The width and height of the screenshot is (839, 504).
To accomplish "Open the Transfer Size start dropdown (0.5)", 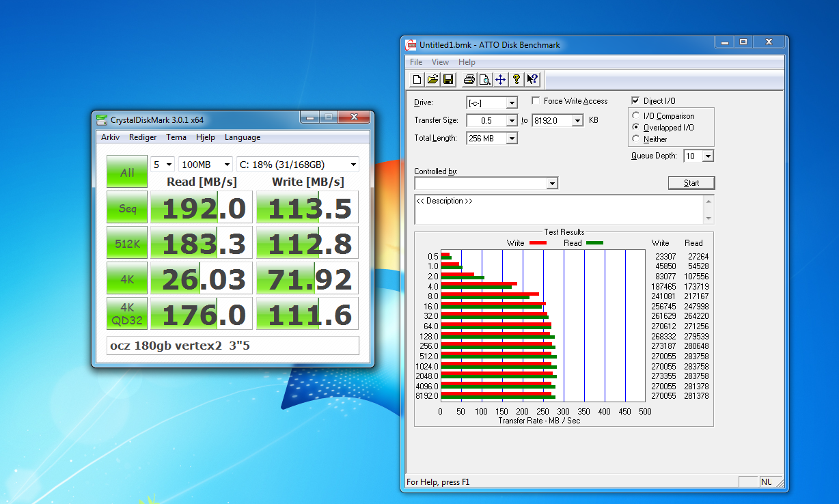I will (512, 121).
